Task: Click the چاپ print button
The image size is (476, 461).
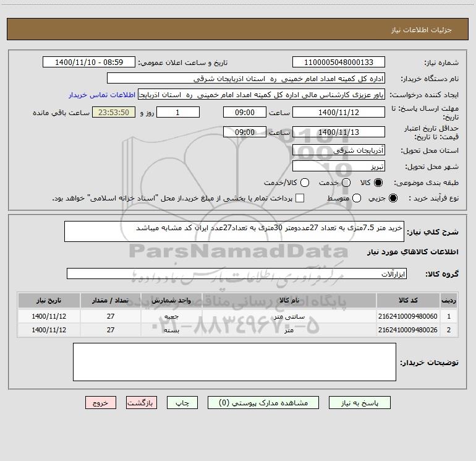Action: tap(182, 403)
